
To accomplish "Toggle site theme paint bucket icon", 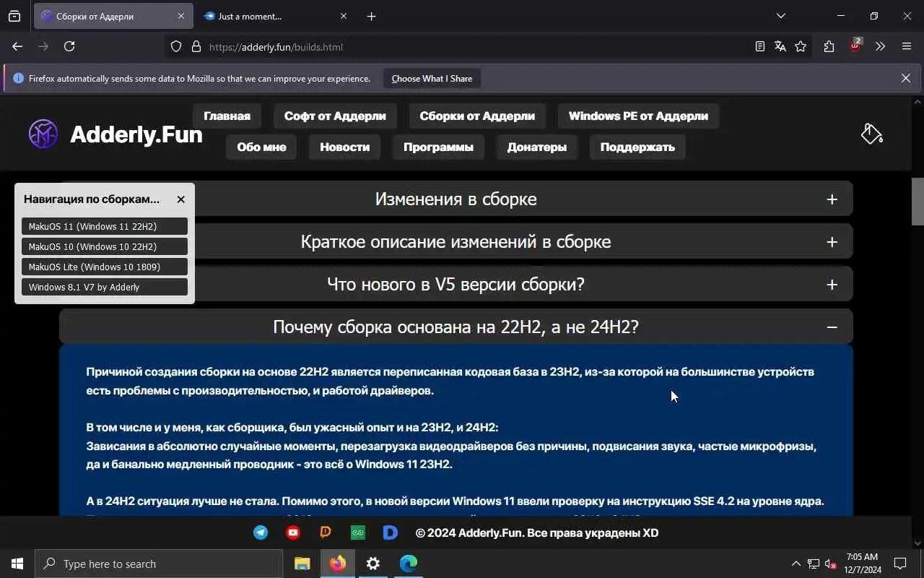I will (x=871, y=134).
